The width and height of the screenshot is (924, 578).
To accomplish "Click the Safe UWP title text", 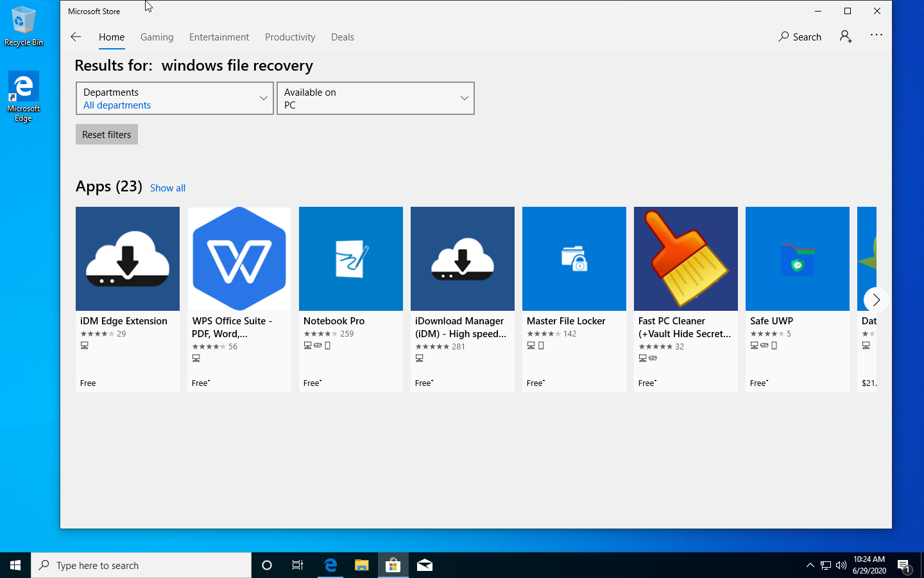I will (x=771, y=321).
